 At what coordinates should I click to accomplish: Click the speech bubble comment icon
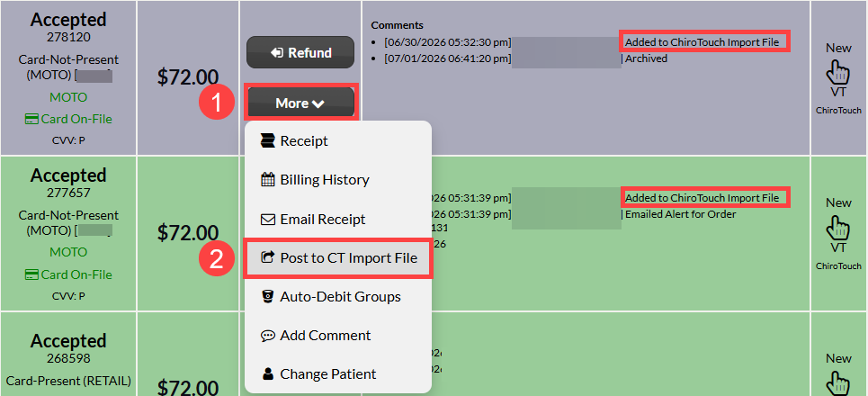click(x=267, y=336)
